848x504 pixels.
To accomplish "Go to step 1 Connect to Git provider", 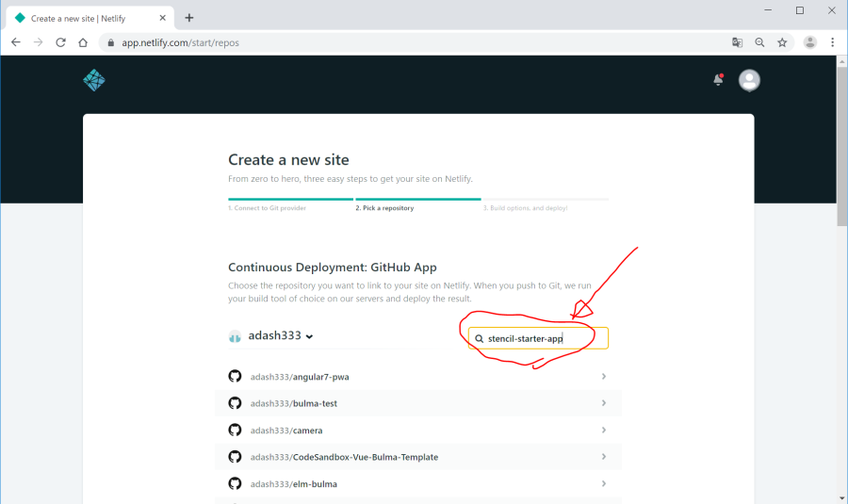I will (267, 208).
